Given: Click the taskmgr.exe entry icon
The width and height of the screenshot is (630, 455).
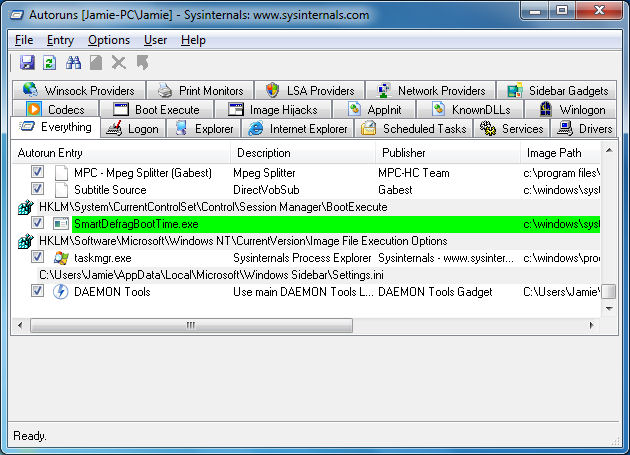Looking at the screenshot, I should click(61, 258).
